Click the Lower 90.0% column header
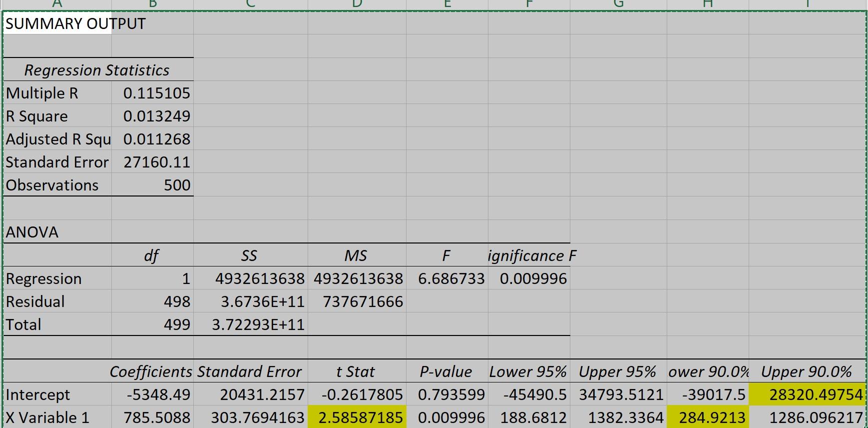Screen dimensions: 868x428 [708, 371]
